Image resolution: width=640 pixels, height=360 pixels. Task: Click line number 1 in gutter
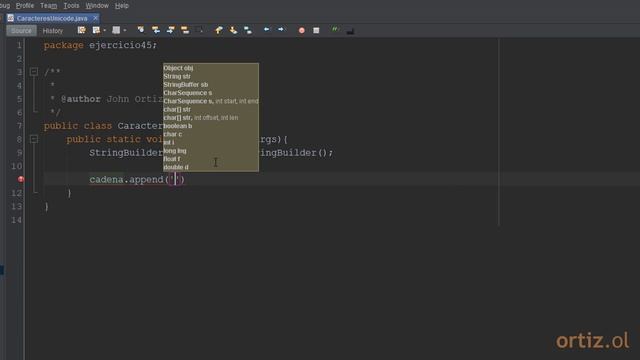coord(19,45)
